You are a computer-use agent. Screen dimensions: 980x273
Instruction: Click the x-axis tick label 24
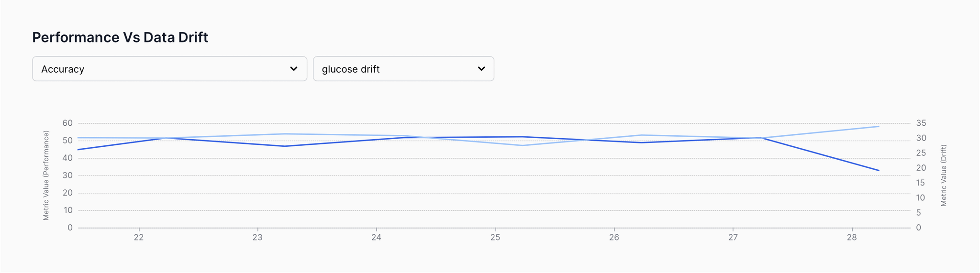(377, 238)
